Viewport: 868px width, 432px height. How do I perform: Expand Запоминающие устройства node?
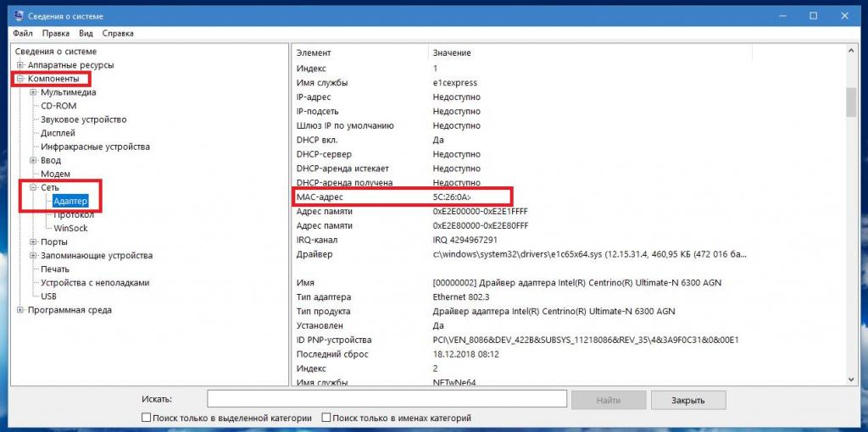(33, 256)
